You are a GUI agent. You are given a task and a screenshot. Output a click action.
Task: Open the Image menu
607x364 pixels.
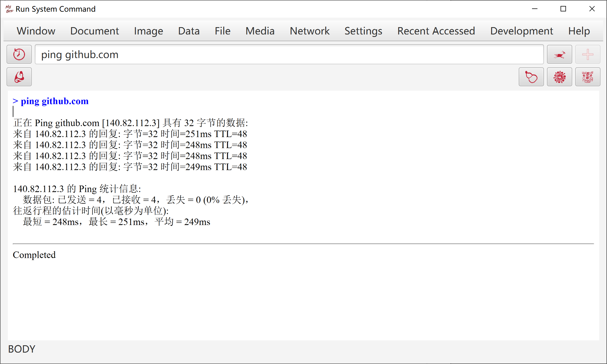(148, 31)
